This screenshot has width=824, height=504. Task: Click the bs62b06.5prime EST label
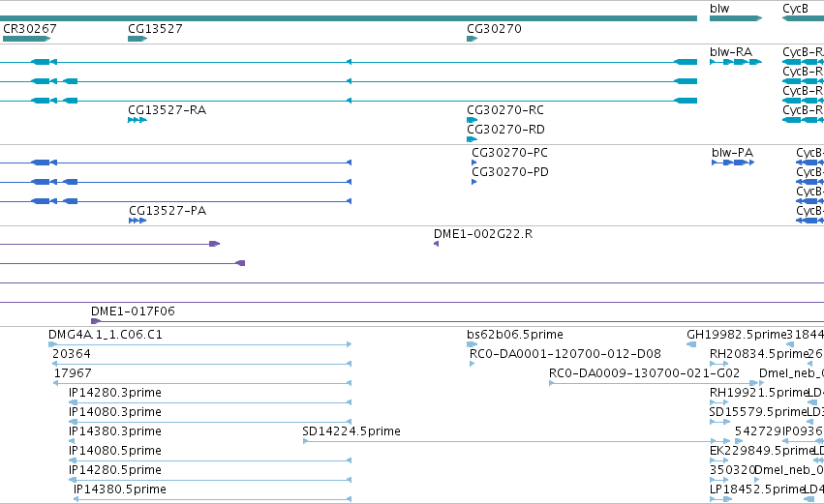point(515,335)
